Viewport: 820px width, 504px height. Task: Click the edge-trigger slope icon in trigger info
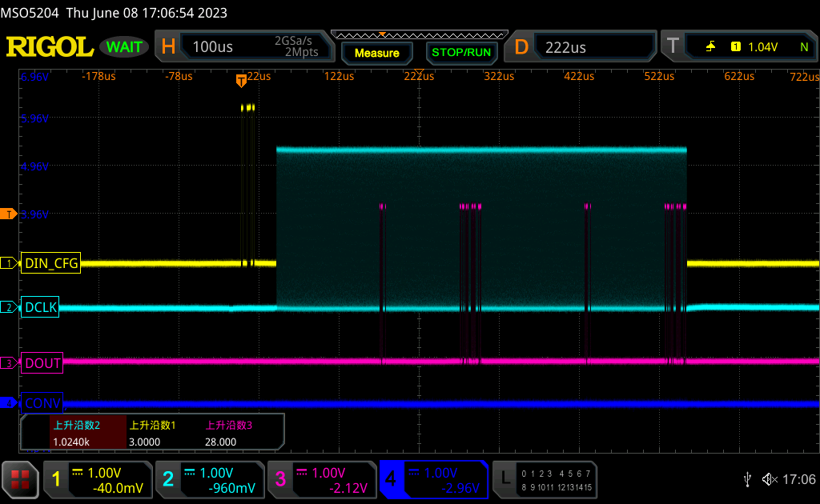coord(711,46)
